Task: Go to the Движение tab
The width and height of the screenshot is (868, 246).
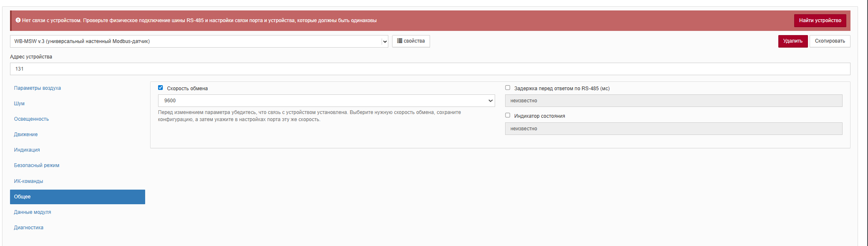Action: point(26,134)
